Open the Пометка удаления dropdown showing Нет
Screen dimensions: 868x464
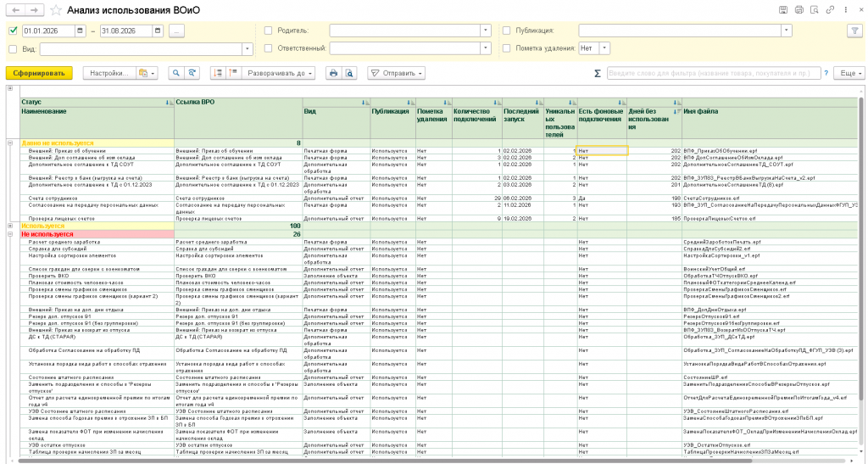[604, 48]
